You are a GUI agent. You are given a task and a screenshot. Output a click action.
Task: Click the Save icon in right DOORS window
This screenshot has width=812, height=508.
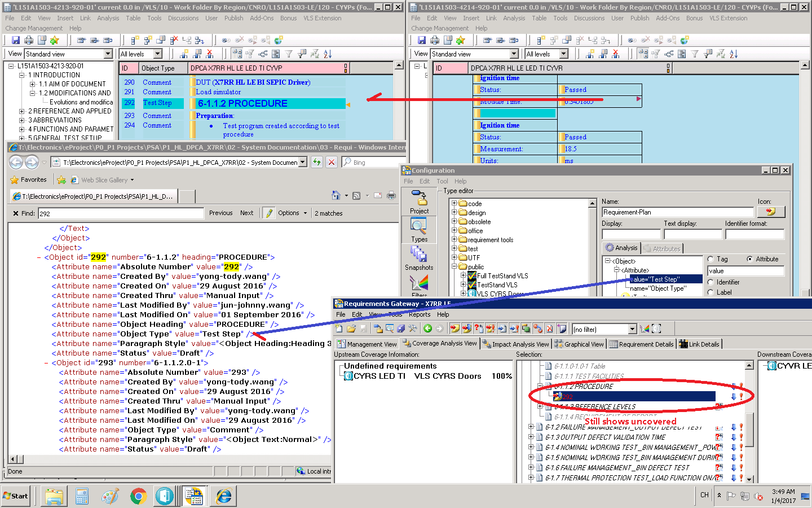(x=422, y=40)
